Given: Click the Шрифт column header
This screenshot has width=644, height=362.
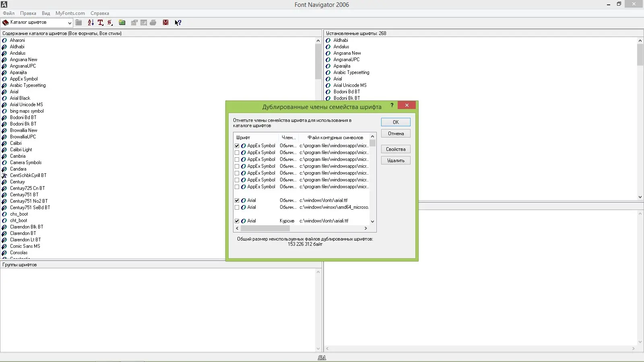Looking at the screenshot, I should pyautogui.click(x=256, y=138).
